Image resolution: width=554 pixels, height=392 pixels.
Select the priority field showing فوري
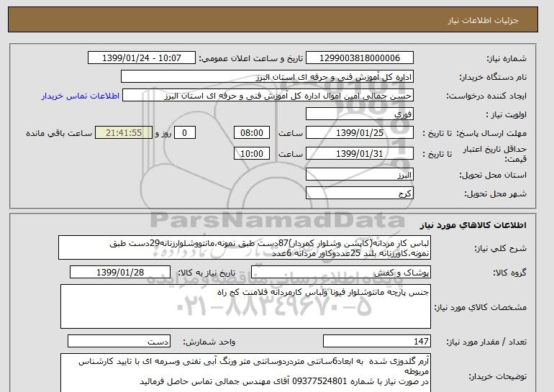pos(359,114)
